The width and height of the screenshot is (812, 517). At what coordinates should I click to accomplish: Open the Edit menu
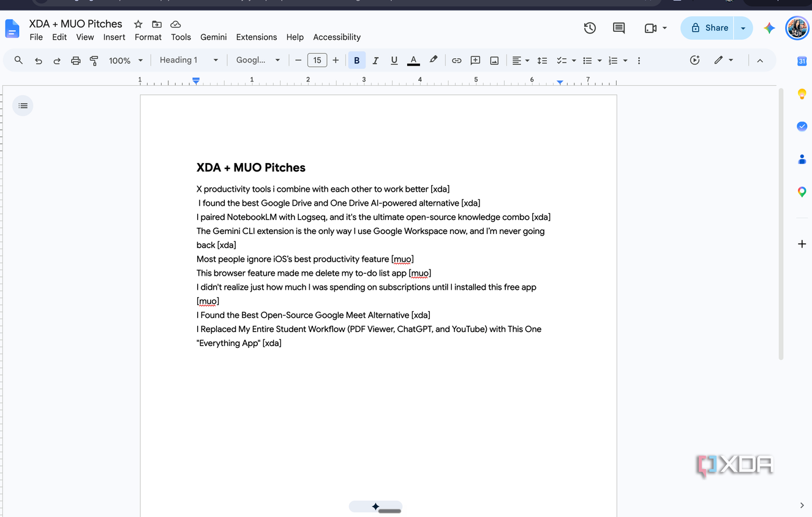tap(59, 37)
